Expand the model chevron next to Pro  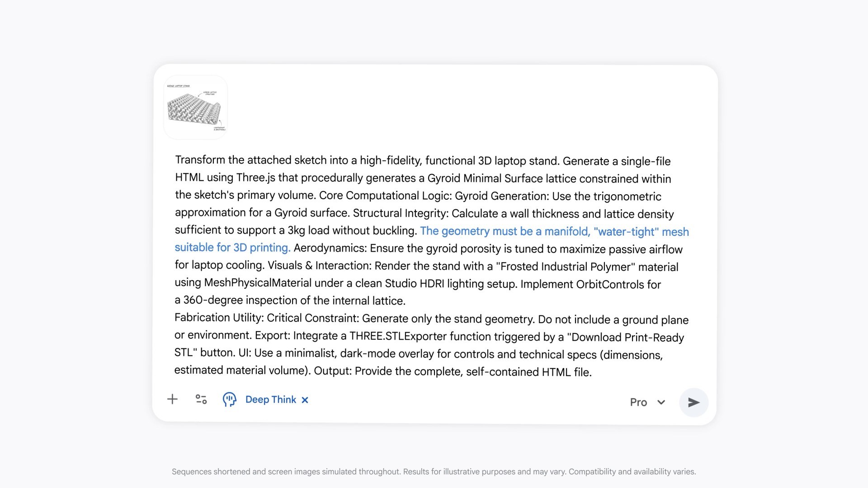tap(661, 402)
